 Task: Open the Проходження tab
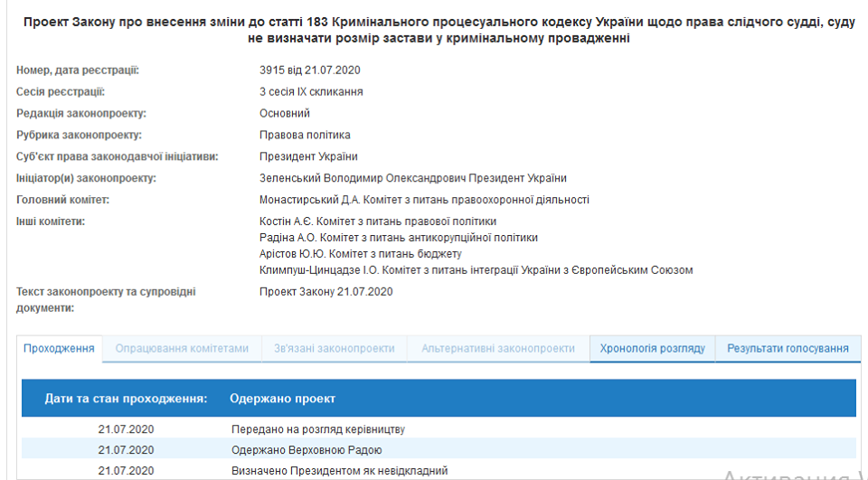59,348
